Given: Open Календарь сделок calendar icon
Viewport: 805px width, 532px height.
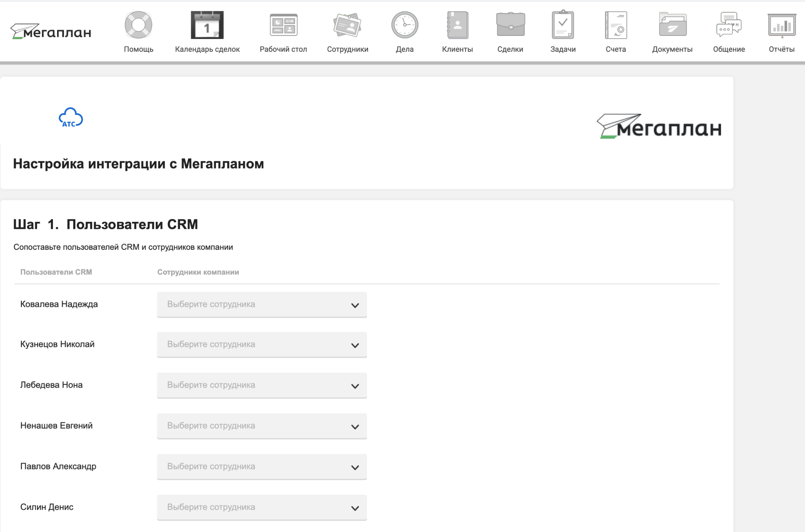Looking at the screenshot, I should (207, 25).
